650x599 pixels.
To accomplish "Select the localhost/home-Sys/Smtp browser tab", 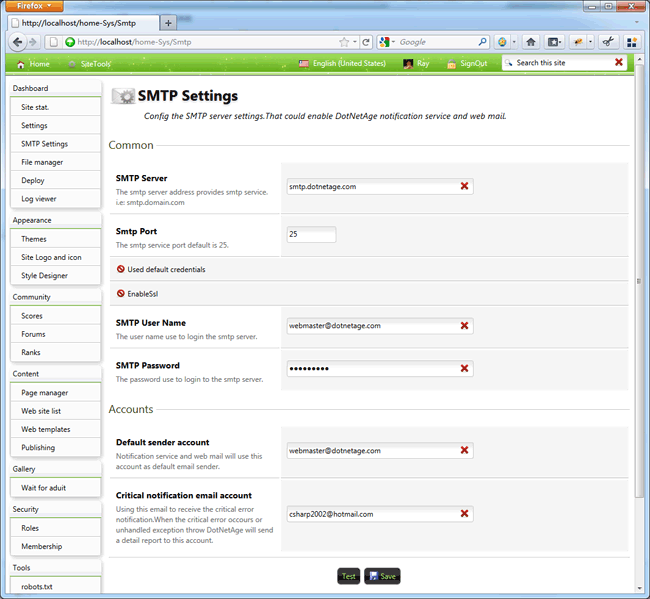I will [x=83, y=23].
